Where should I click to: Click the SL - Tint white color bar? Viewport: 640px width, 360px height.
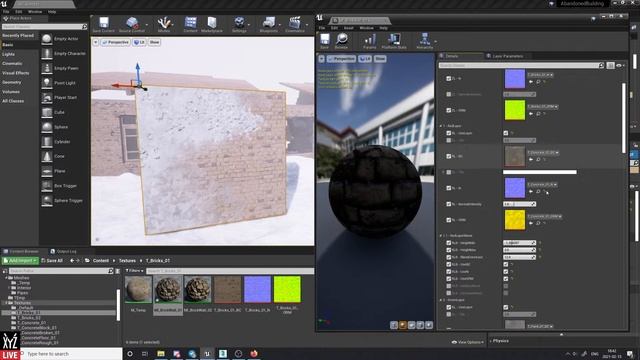(x=540, y=172)
